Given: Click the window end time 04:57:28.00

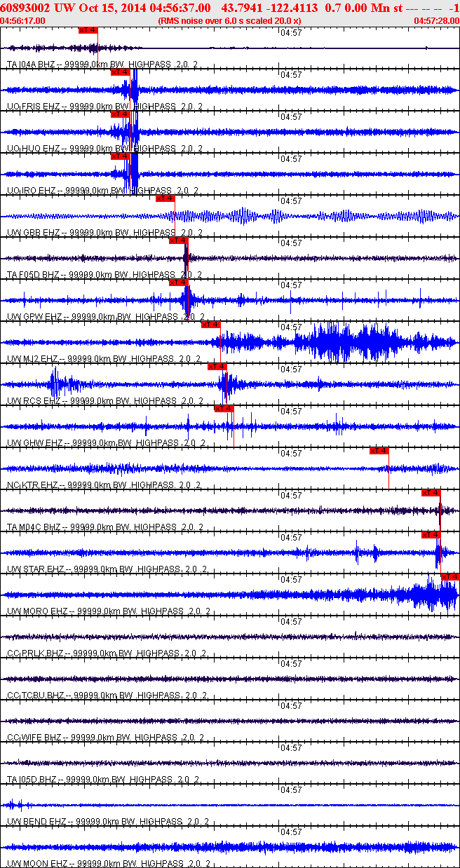Looking at the screenshot, I should tap(437, 21).
